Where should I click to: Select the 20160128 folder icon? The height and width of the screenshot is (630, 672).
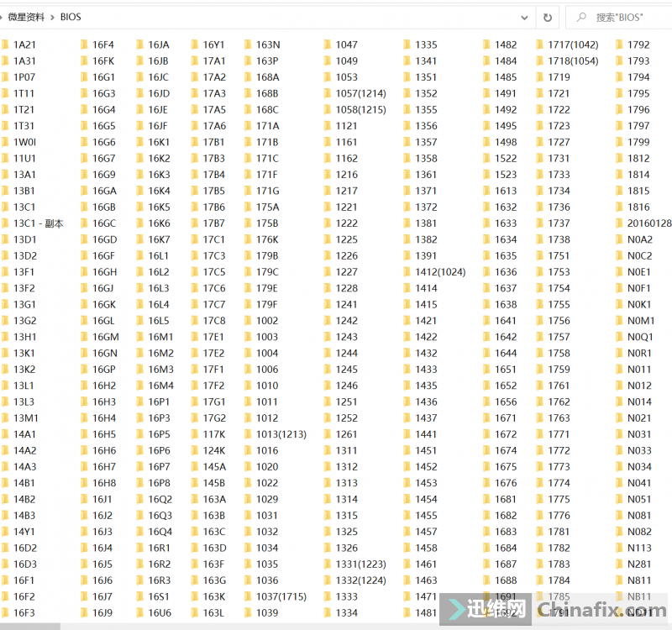pyautogui.click(x=620, y=223)
